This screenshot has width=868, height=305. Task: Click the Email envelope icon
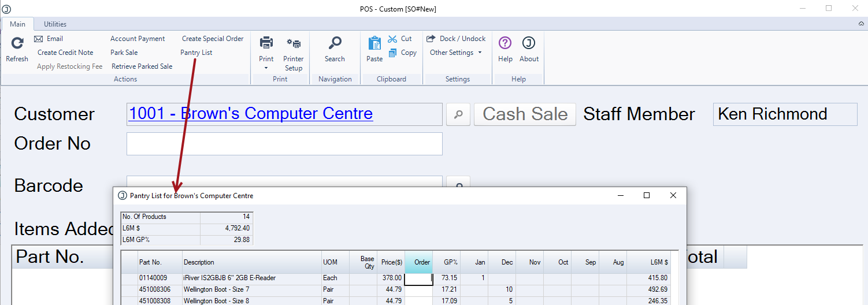[x=39, y=39]
